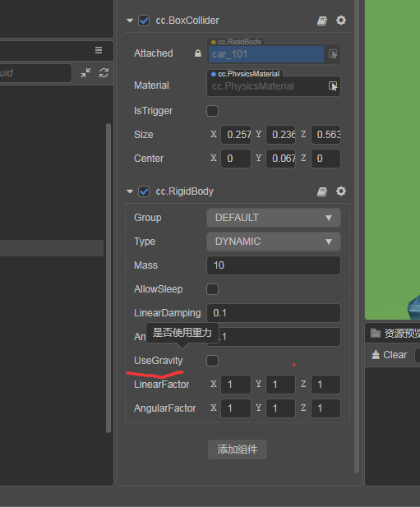The height and width of the screenshot is (507, 420).
Task: Enable the UseGravity checkbox
Action: pos(212,361)
